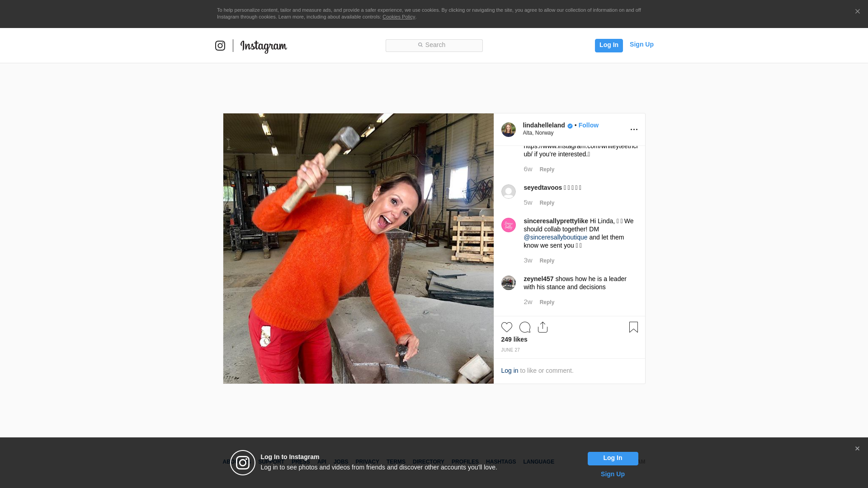Click the 6w comment timestamp
Image resolution: width=868 pixels, height=488 pixels.
[528, 169]
